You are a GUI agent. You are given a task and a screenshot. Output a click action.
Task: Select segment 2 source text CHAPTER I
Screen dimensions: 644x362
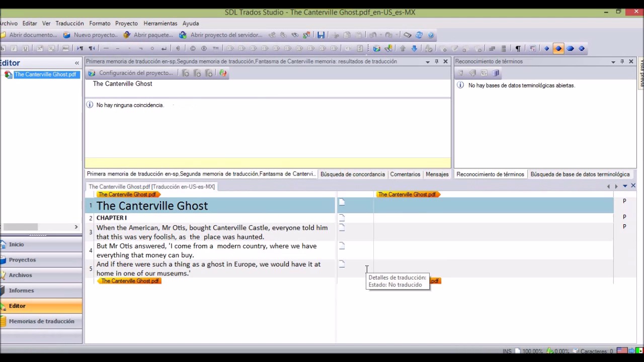tap(112, 218)
